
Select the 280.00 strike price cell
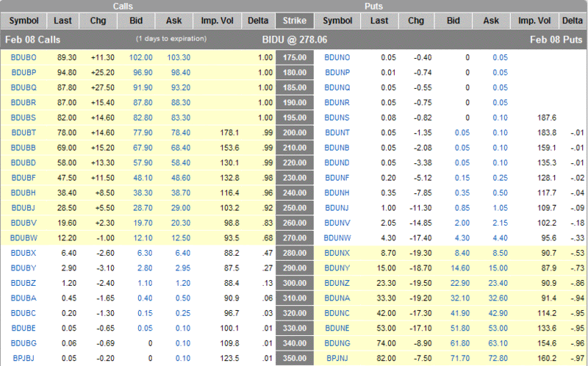pyautogui.click(x=295, y=253)
